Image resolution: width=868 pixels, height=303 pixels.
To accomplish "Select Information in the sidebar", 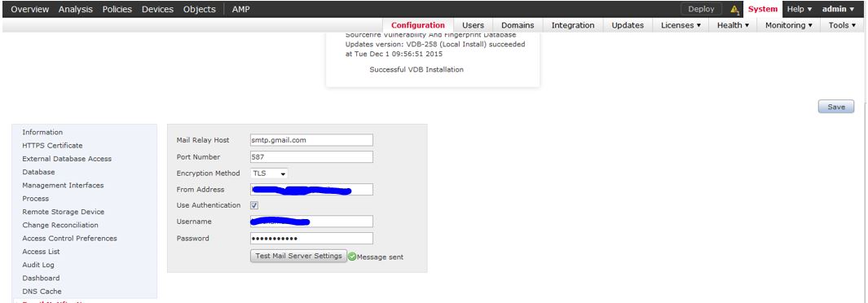I will tap(42, 132).
